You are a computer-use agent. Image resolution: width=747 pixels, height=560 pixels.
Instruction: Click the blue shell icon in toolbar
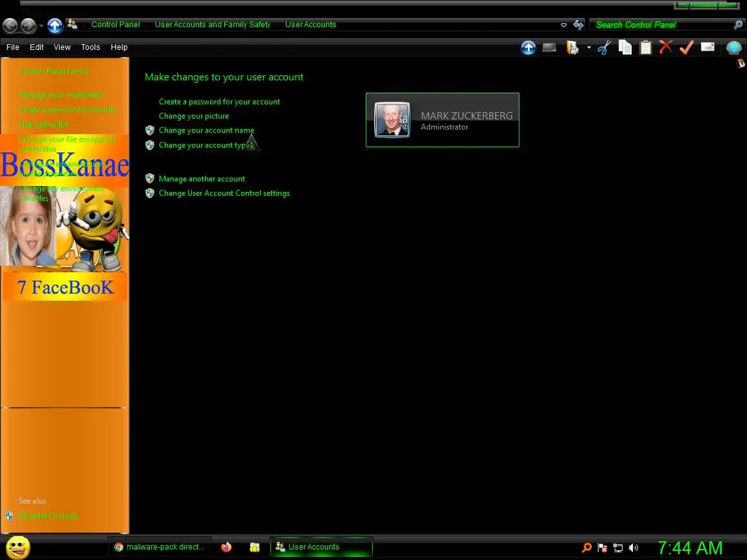point(733,47)
